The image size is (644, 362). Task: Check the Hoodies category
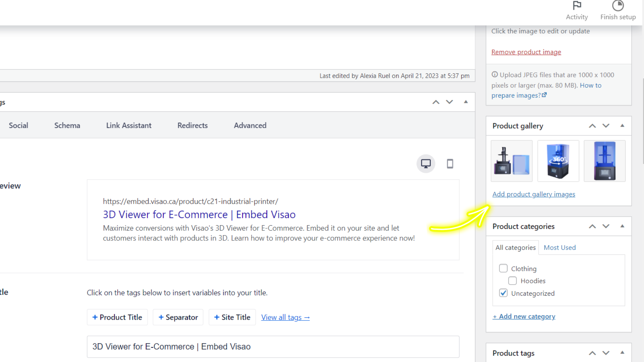(x=513, y=281)
